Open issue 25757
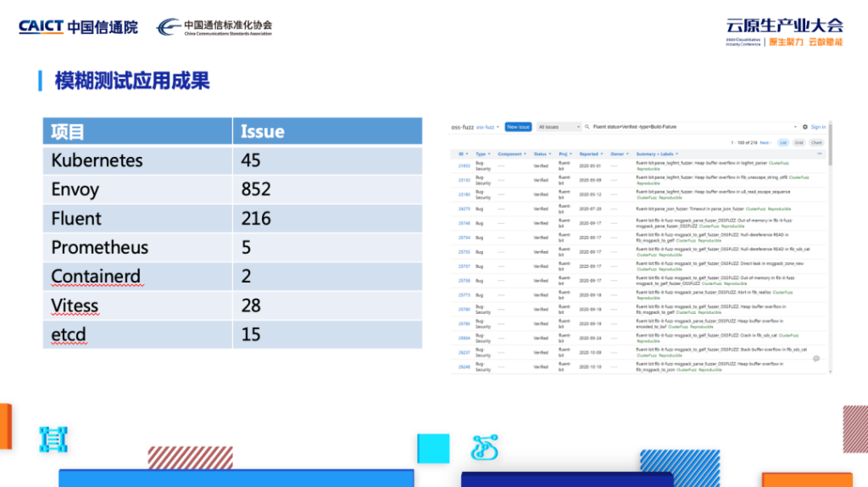Screen dimensions: 868x487 464,266
